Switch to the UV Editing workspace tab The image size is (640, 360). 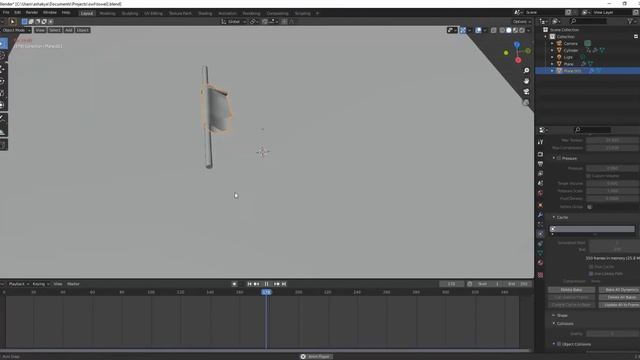[x=153, y=13]
